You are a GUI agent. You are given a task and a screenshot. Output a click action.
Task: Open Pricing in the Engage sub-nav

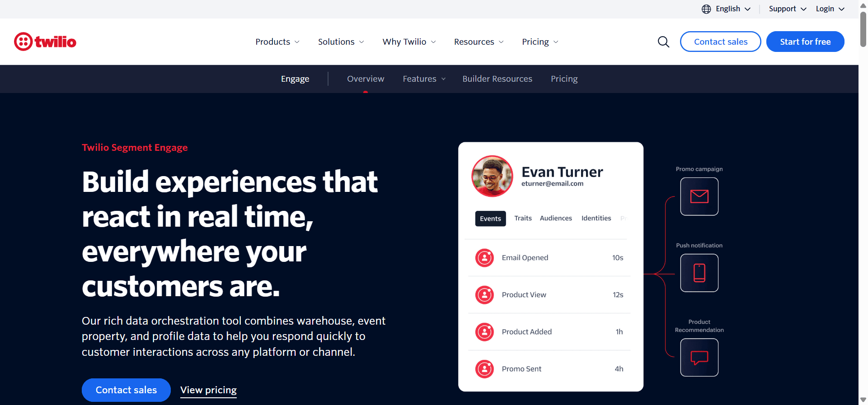point(564,79)
